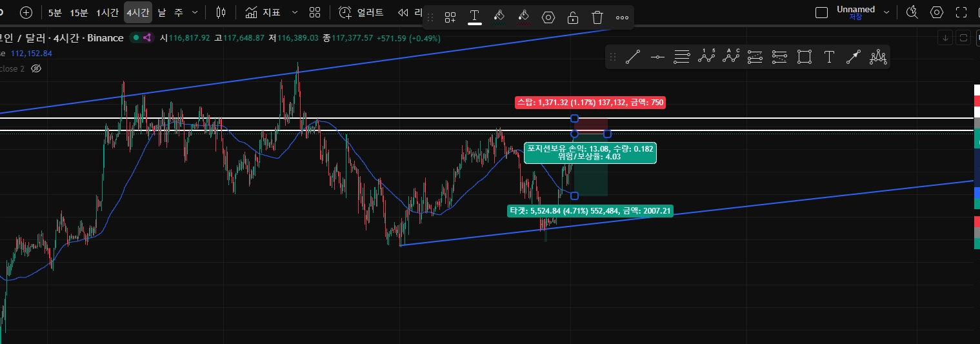The width and height of the screenshot is (980, 344).
Task: Change the red stop fill color bucket
Action: click(x=524, y=17)
